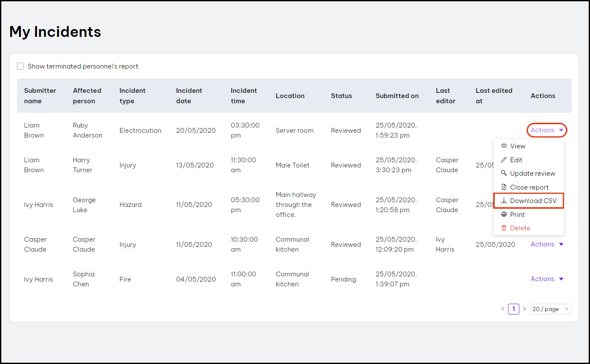Click the document icon for Close report

(x=504, y=187)
